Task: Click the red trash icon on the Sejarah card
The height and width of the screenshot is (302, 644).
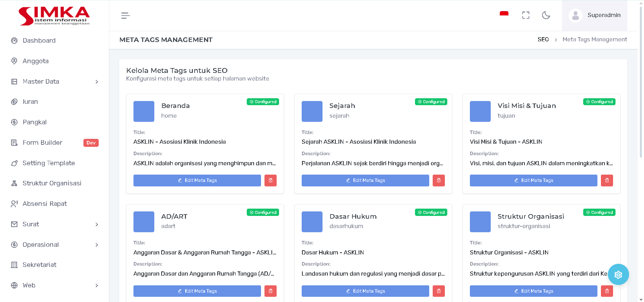Action: [x=439, y=181]
